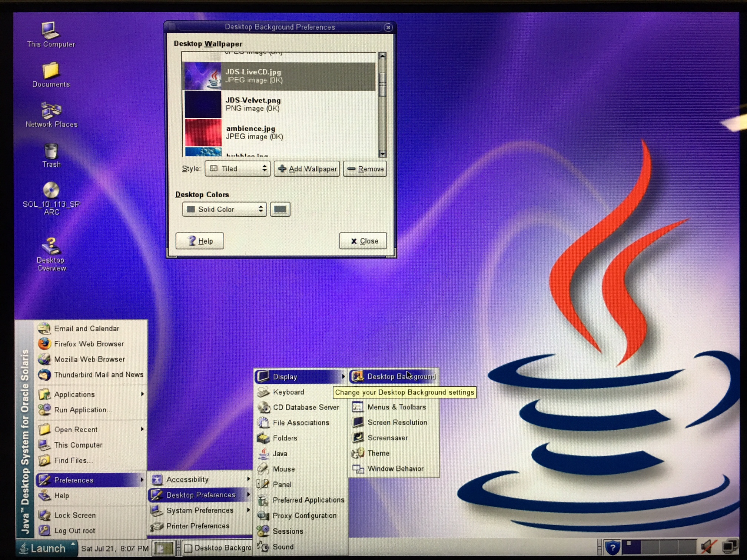Click wallpaper list scrollbar down arrow
The height and width of the screenshot is (560, 747).
tap(382, 154)
